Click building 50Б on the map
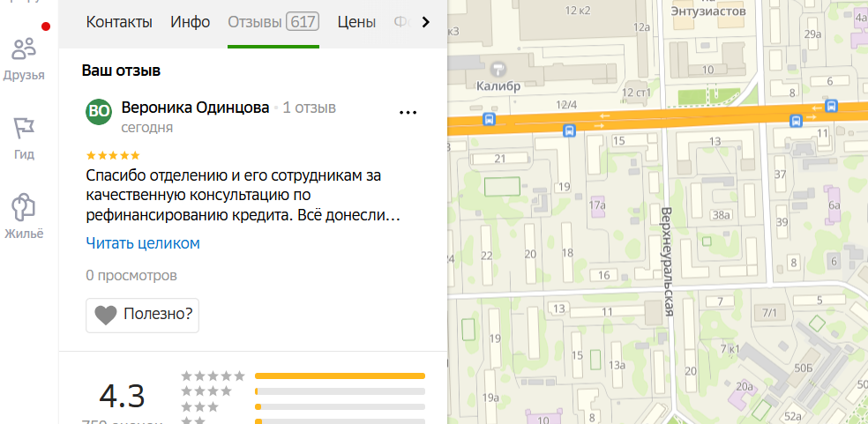This screenshot has height=424, width=868. pyautogui.click(x=803, y=368)
